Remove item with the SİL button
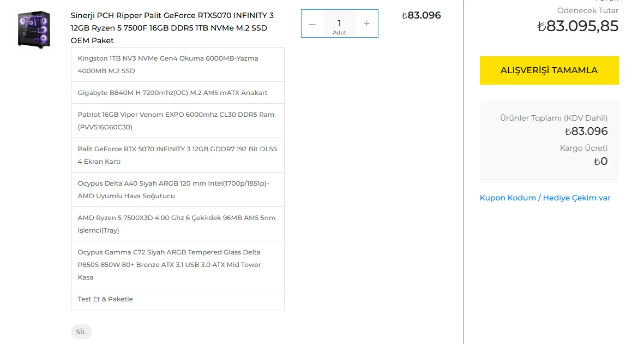 [81, 331]
